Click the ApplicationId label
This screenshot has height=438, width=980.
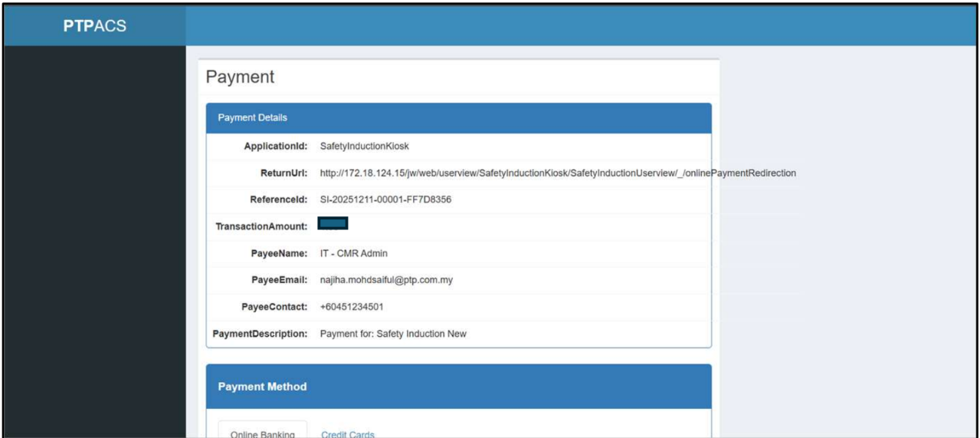276,146
